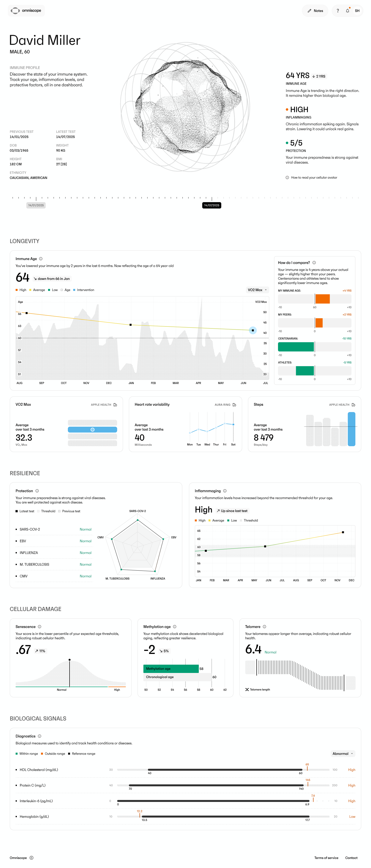371x868 pixels.
Task: Click the 11% senescence change badge
Action: tap(40, 651)
